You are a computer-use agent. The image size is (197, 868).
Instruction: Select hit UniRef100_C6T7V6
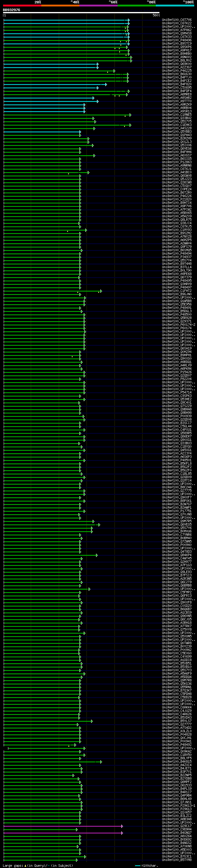[177, 20]
